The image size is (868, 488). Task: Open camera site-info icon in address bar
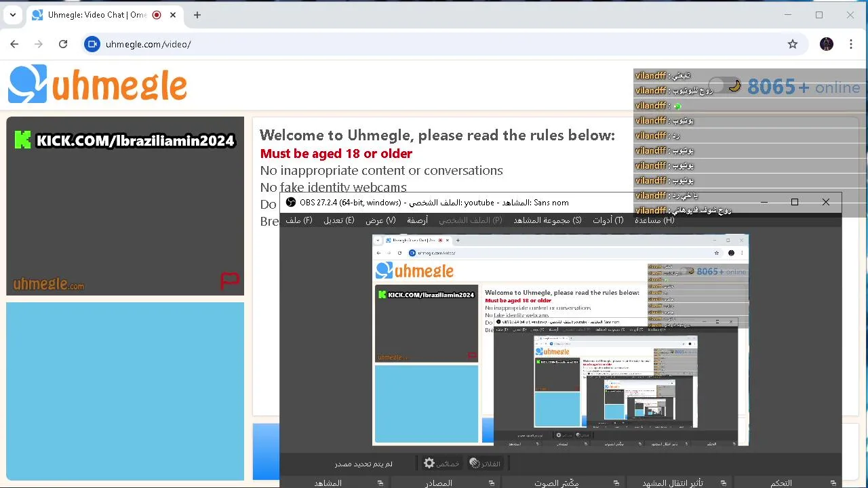pos(92,44)
